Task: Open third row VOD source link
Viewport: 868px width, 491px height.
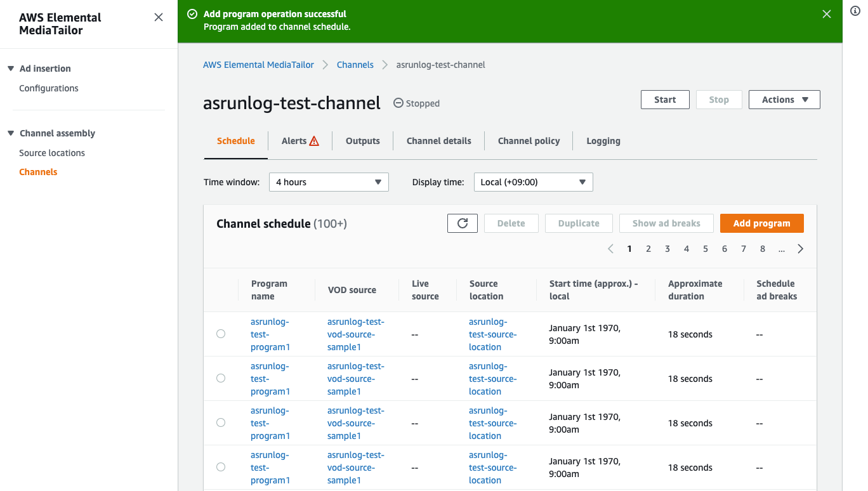Action: click(x=356, y=423)
